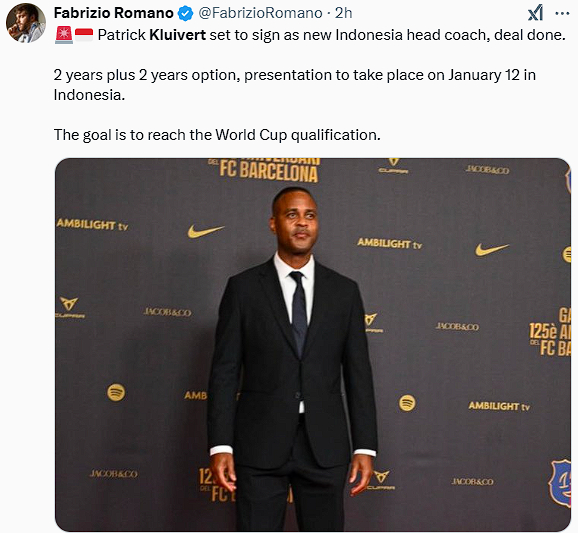The width and height of the screenshot is (578, 533).
Task: Click the Nike swoosh on the photo's right
Action: pyautogui.click(x=492, y=250)
